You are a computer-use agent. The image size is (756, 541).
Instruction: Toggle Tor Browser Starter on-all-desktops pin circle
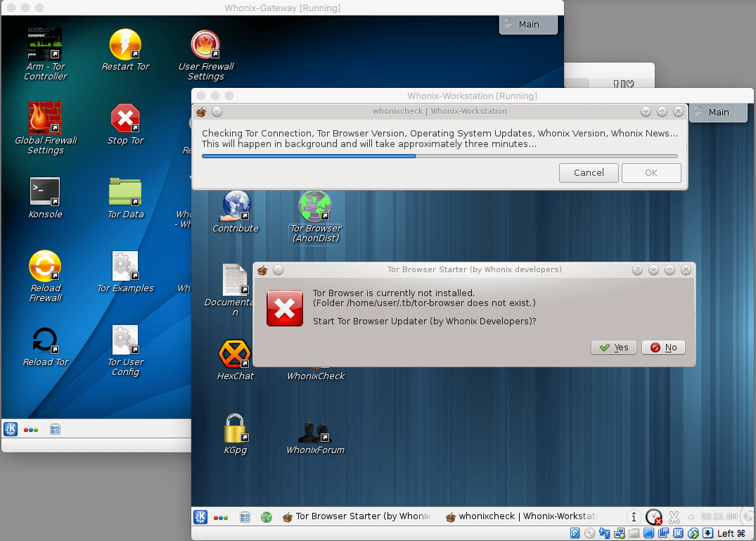278,270
